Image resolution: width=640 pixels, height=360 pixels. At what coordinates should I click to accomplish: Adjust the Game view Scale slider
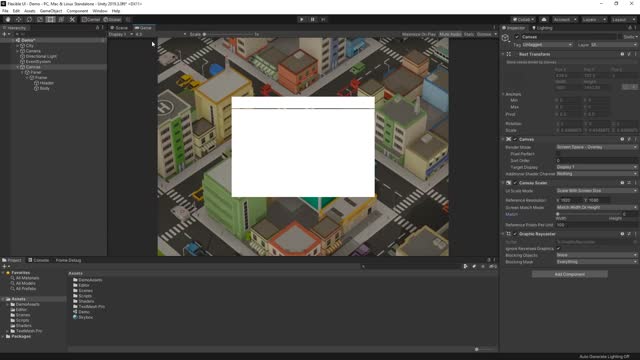(229, 34)
